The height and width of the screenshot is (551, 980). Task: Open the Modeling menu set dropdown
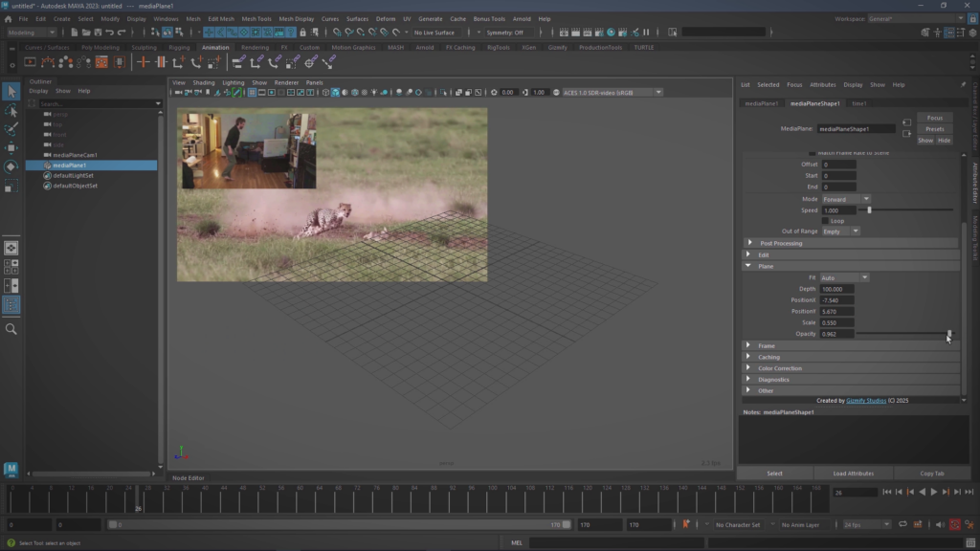pos(32,33)
